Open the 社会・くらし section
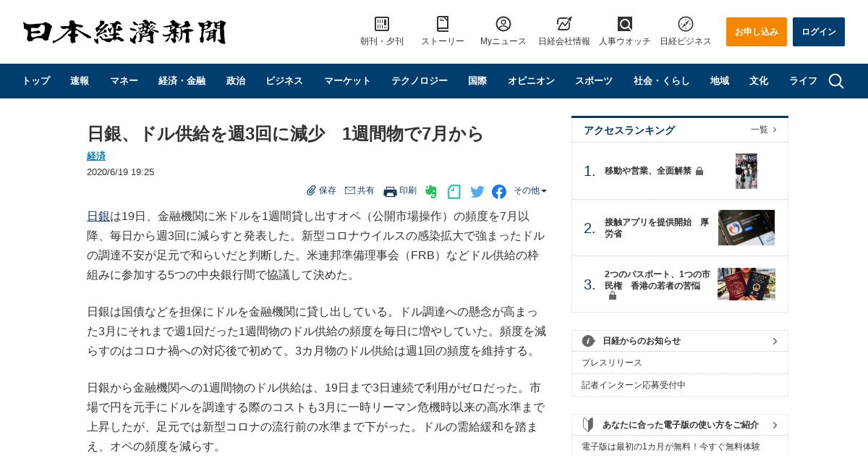 (662, 81)
